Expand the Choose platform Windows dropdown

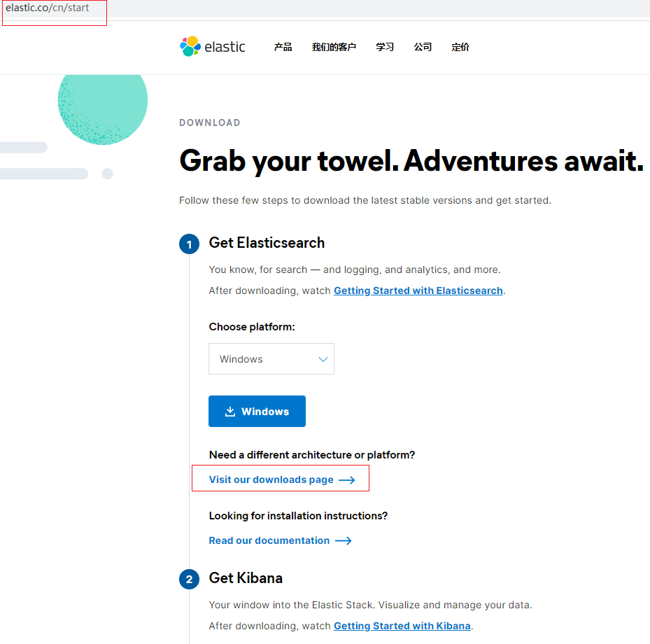pos(271,358)
